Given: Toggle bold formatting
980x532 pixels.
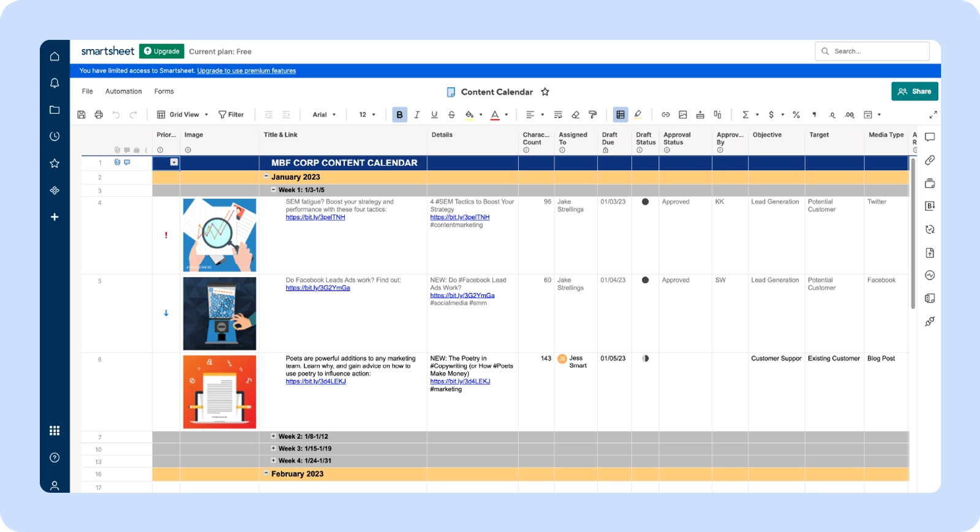Looking at the screenshot, I should (400, 115).
